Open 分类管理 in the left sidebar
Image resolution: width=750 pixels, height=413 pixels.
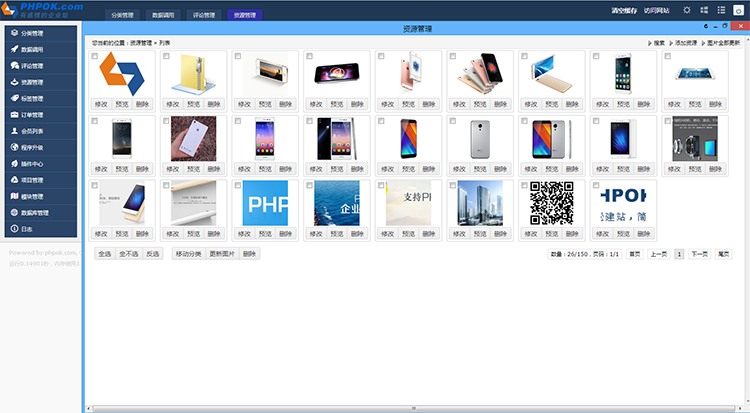point(41,33)
